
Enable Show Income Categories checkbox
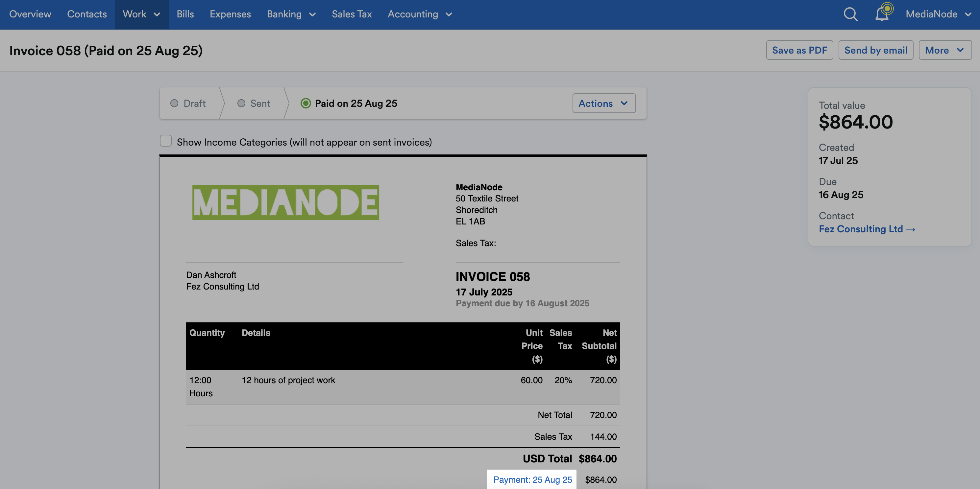coord(165,141)
